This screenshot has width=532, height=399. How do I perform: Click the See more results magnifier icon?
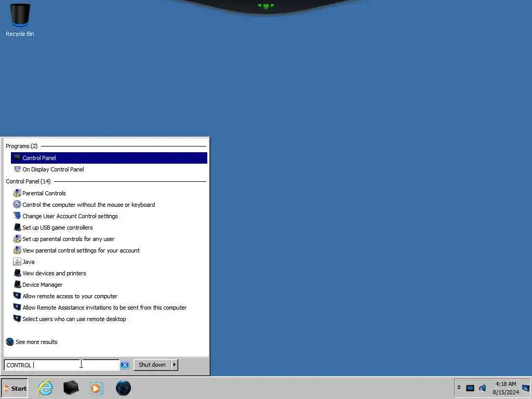pyautogui.click(x=10, y=342)
